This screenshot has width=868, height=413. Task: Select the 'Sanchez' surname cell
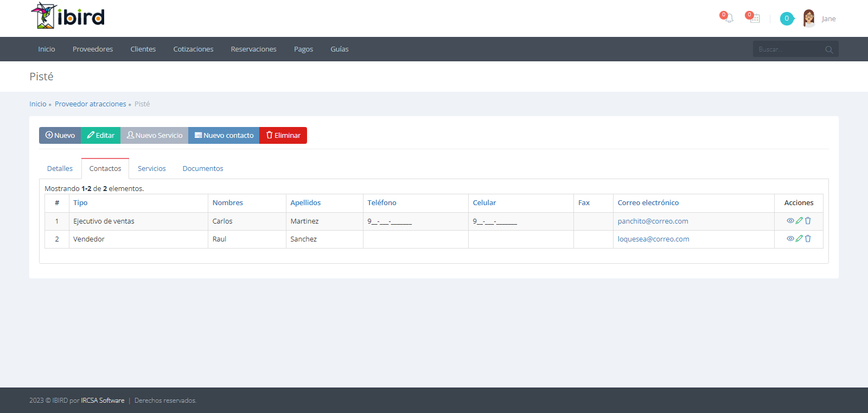324,239
